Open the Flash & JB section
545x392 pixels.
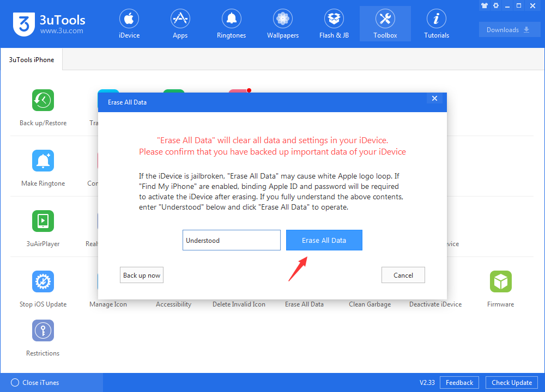point(334,24)
